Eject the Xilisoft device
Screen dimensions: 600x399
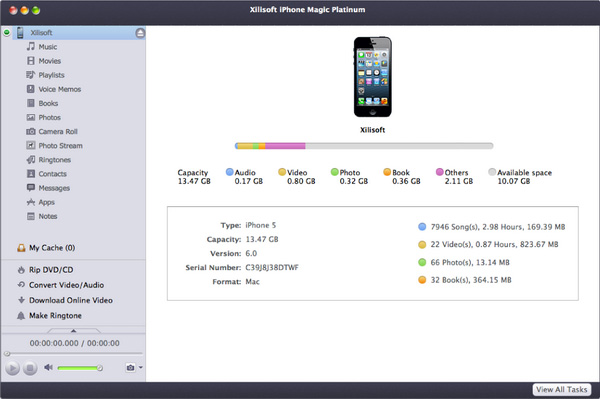tap(140, 33)
